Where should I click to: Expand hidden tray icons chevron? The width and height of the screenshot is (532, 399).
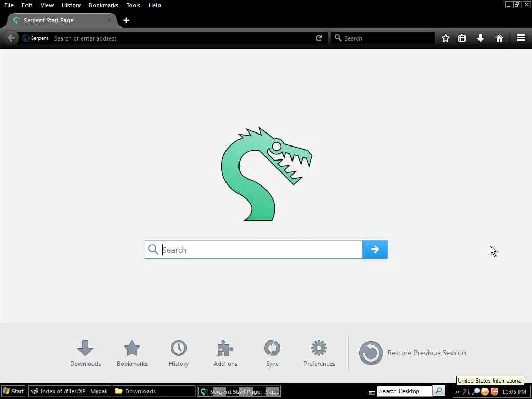click(x=457, y=392)
